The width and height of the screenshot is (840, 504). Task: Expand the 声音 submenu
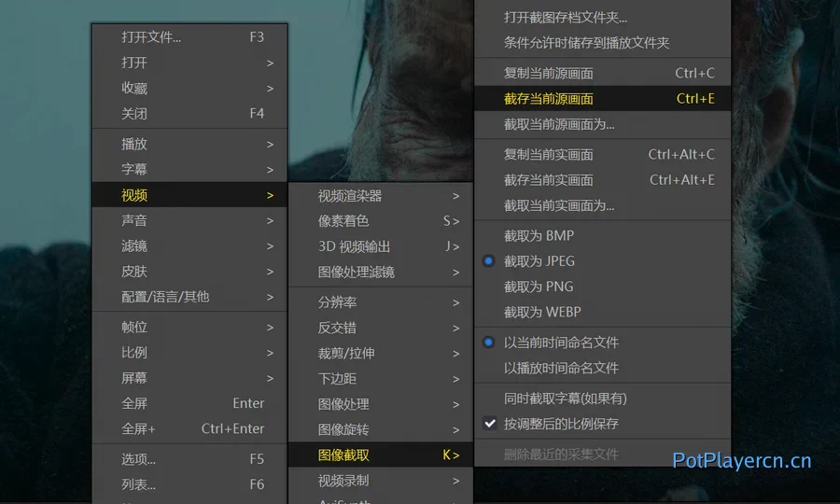pos(189,220)
